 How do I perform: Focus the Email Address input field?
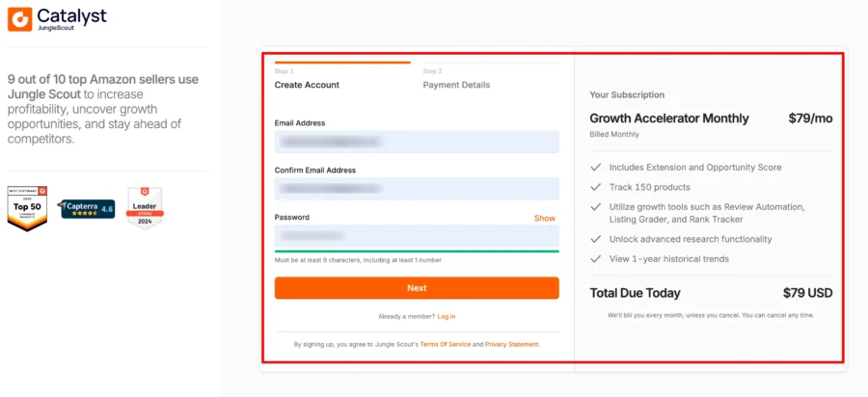click(417, 142)
